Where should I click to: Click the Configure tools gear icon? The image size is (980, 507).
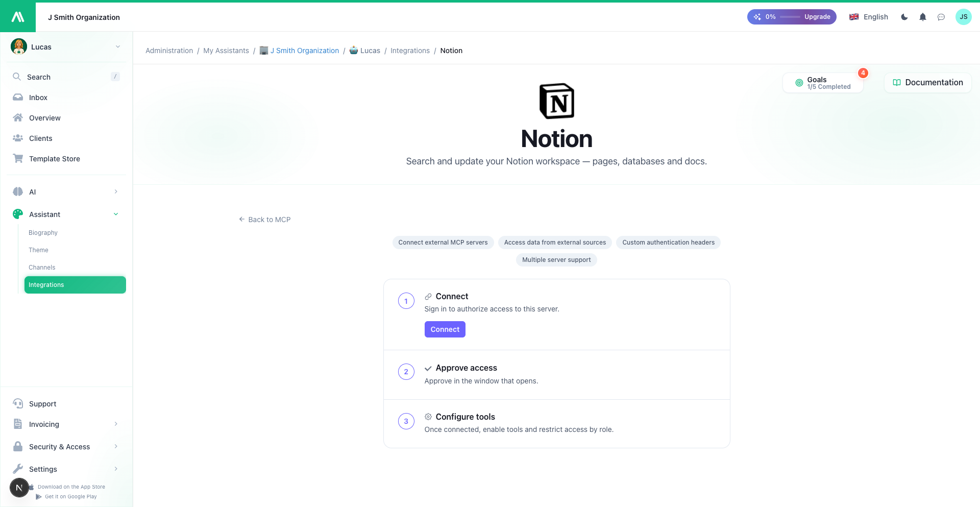tap(428, 417)
